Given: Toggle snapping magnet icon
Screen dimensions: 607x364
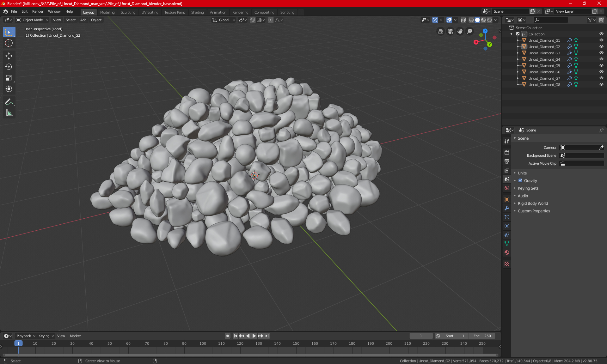Looking at the screenshot, I should coord(253,20).
